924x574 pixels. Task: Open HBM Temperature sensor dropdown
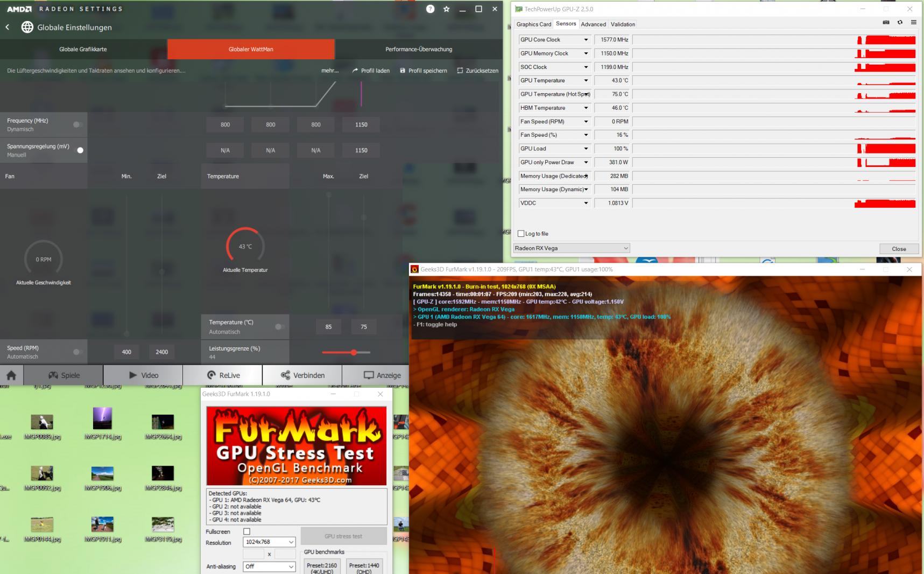586,108
